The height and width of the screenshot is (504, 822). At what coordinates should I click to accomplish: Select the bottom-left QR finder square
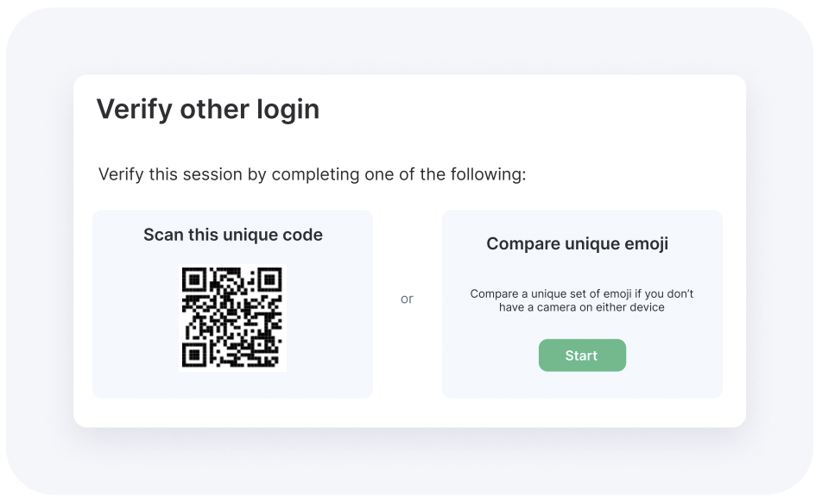194,355
